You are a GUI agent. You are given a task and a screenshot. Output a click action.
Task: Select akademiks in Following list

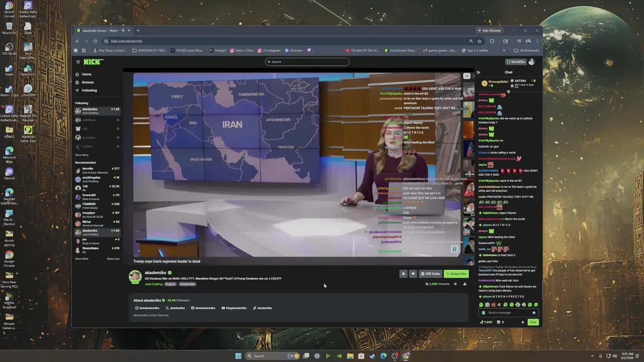coord(97,110)
